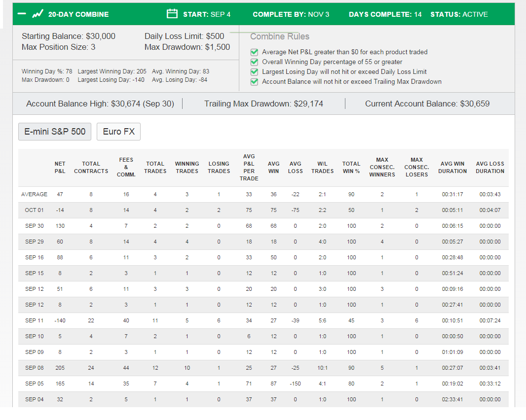
Task: Click the calendar icon next to Start
Action: click(x=172, y=14)
